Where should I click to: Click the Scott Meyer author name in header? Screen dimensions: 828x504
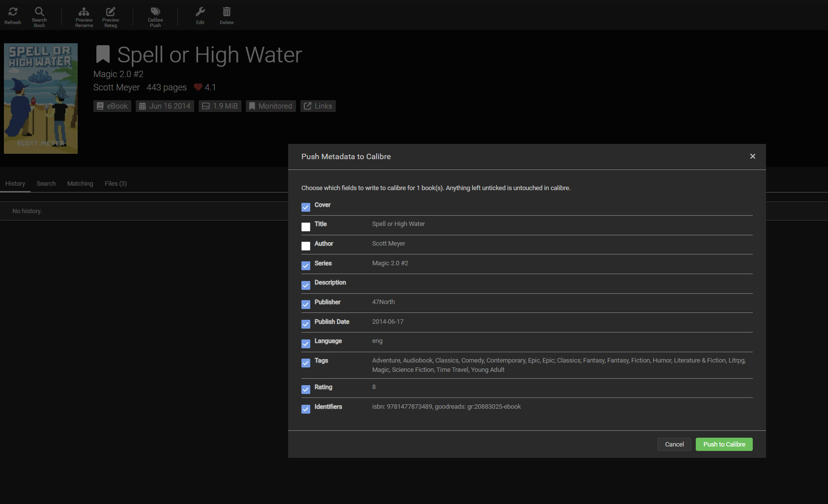point(117,87)
